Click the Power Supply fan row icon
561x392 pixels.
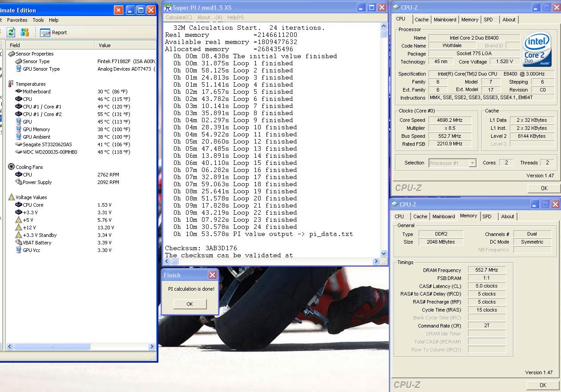coord(19,182)
